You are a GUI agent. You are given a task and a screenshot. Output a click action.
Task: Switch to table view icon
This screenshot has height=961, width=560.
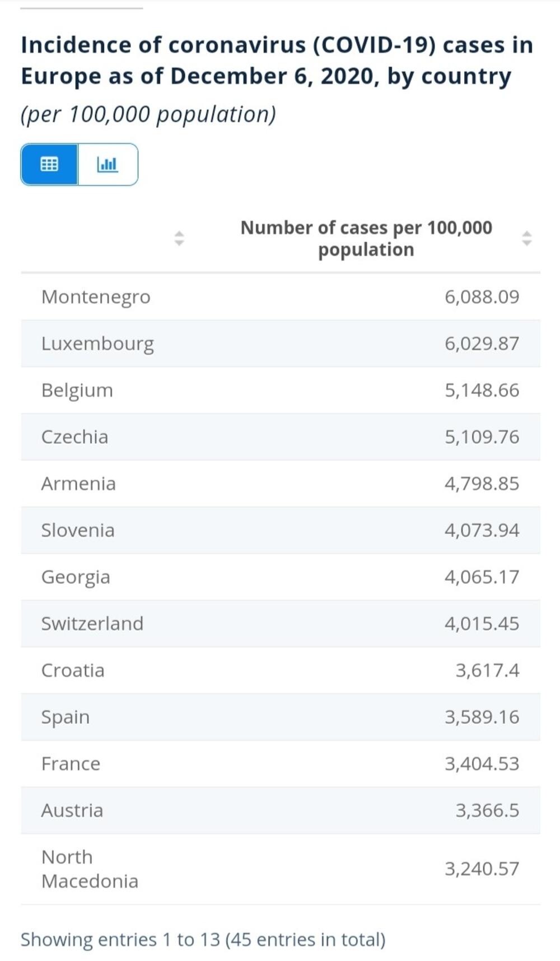tap(49, 164)
